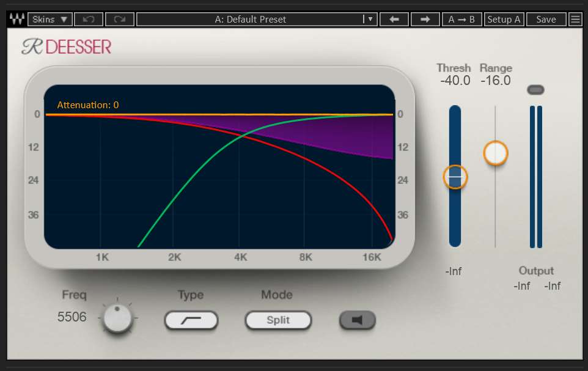
Task: Switch the Mode Split toggle
Action: 278,320
